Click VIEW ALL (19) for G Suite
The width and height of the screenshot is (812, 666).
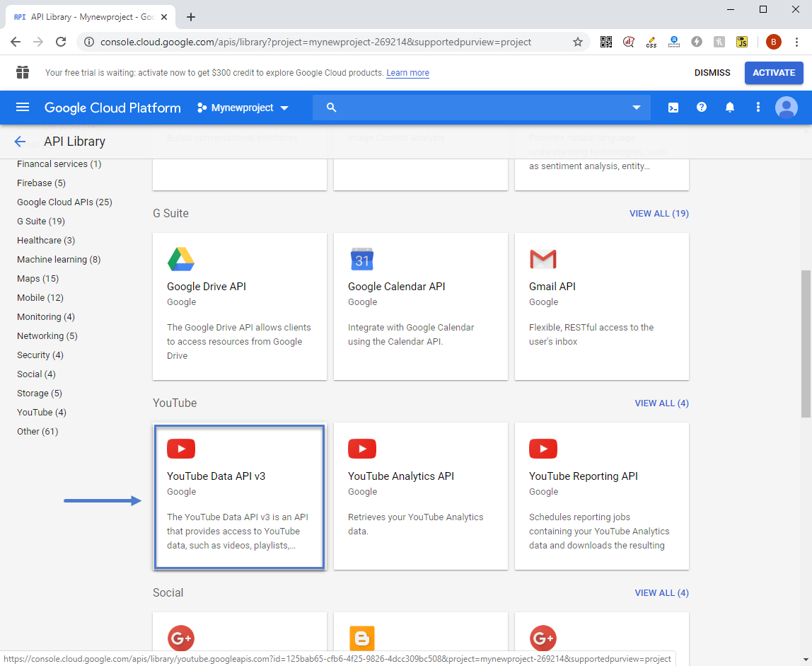(659, 214)
